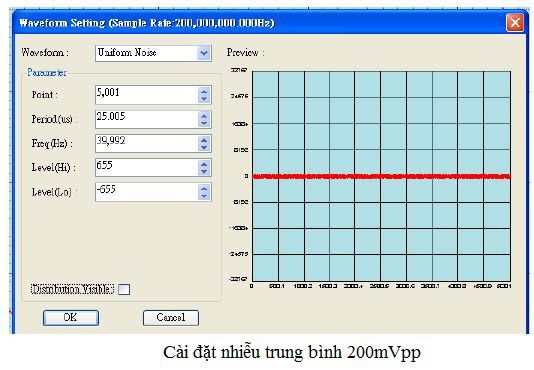534x370 pixels.
Task: Raise Level(Hi) with the up arrow
Action: pos(204,164)
